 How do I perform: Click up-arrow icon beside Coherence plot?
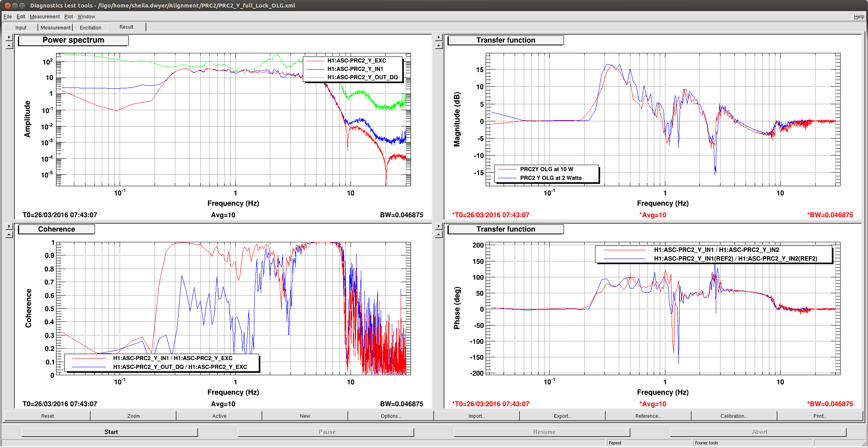coord(10,234)
